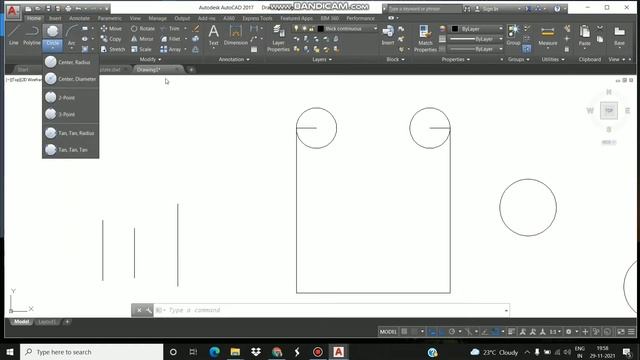
Task: Open the Annotate ribbon tab
Action: (x=79, y=18)
